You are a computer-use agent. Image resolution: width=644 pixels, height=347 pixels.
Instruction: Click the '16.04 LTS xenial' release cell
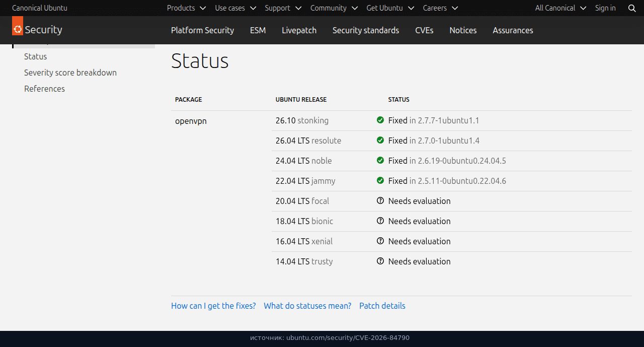[x=304, y=241]
